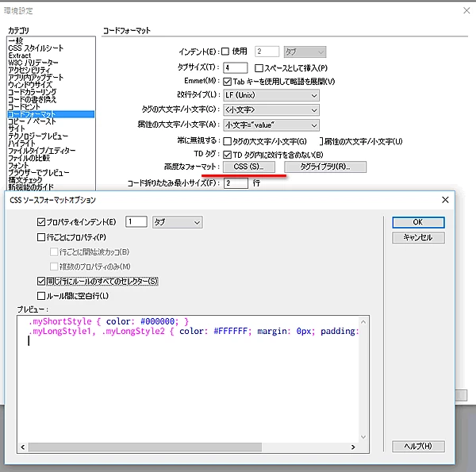Select アクセシビリティ category
This screenshot has width=476, height=472.
pos(29,70)
